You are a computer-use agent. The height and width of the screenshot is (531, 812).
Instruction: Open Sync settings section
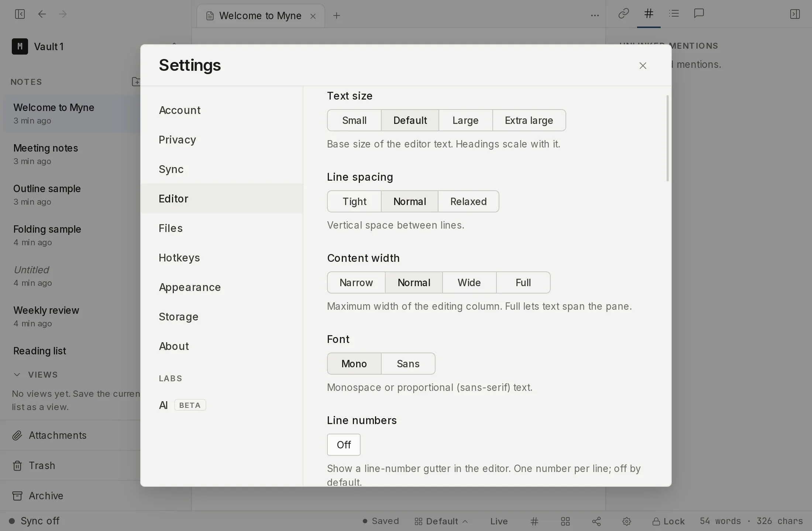coord(221,169)
